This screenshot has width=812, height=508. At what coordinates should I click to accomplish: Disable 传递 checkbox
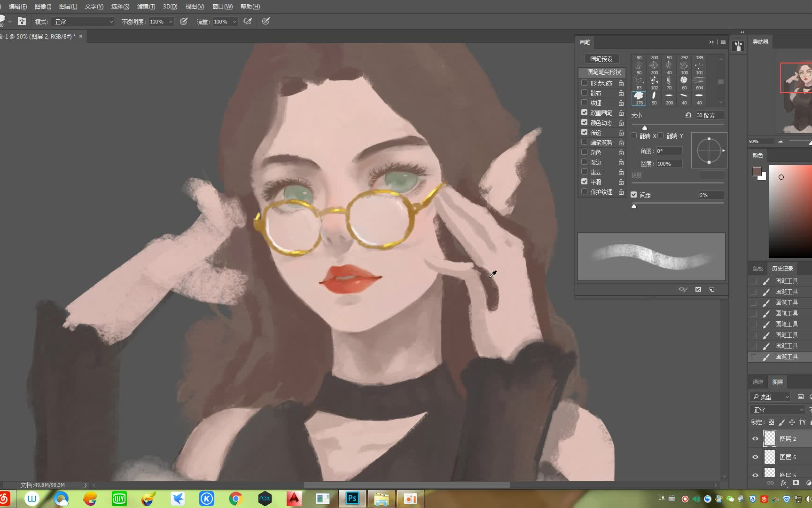(x=584, y=132)
